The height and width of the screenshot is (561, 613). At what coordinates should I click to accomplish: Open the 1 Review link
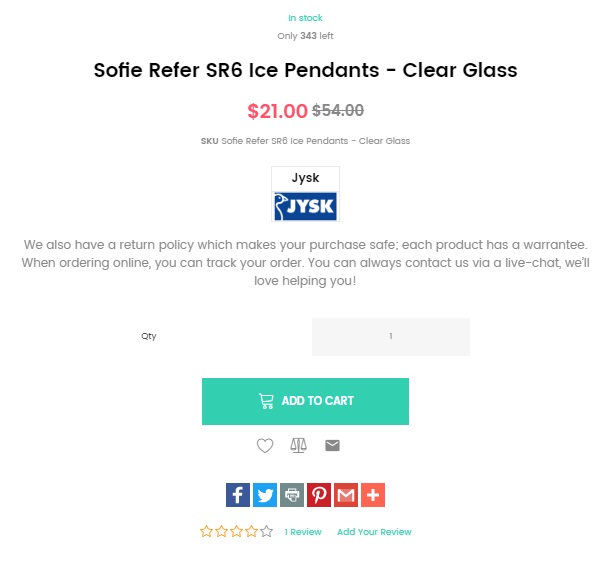pos(303,532)
